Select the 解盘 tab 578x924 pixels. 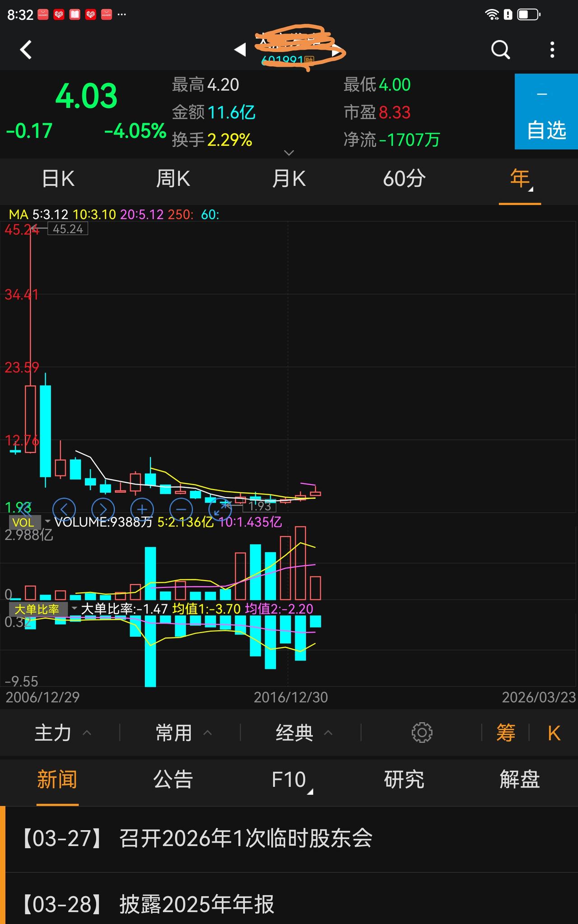tap(520, 780)
